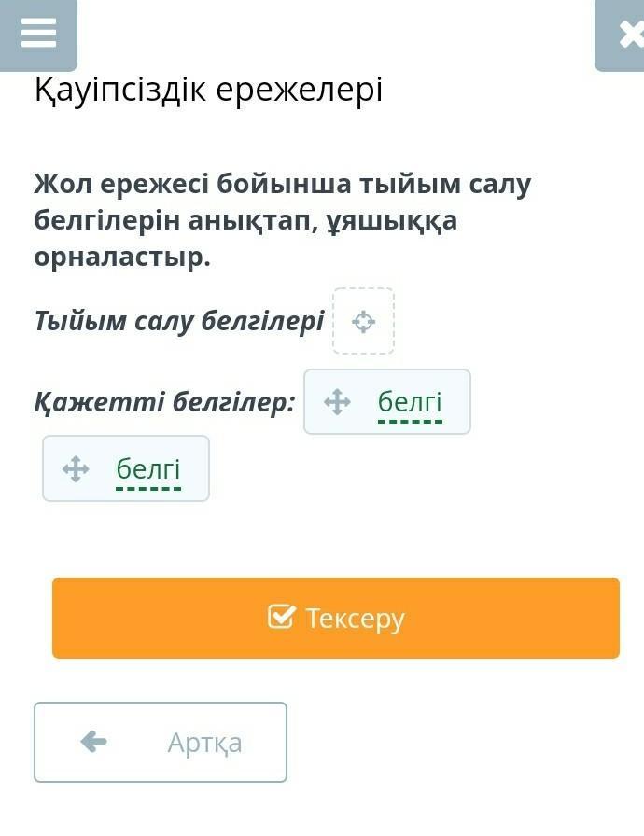Click the instruction line starting with белгілерін анықтап
Viewport: 644px width, 836px height.
246,220
